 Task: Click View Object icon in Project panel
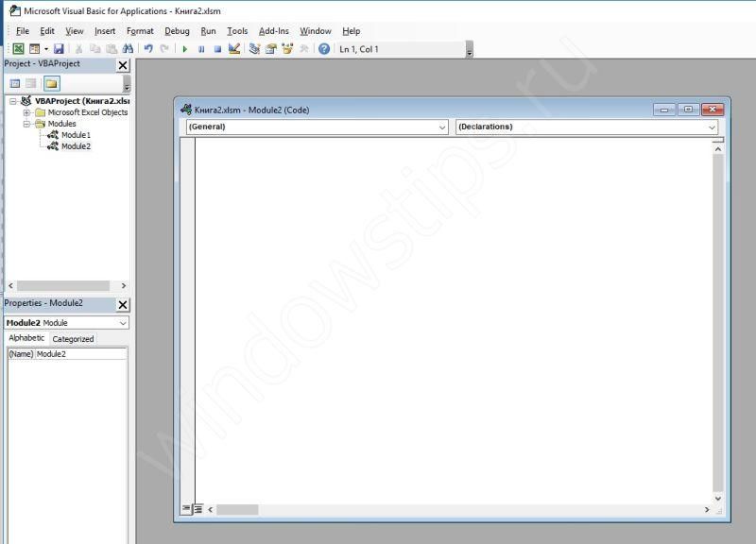[x=31, y=83]
